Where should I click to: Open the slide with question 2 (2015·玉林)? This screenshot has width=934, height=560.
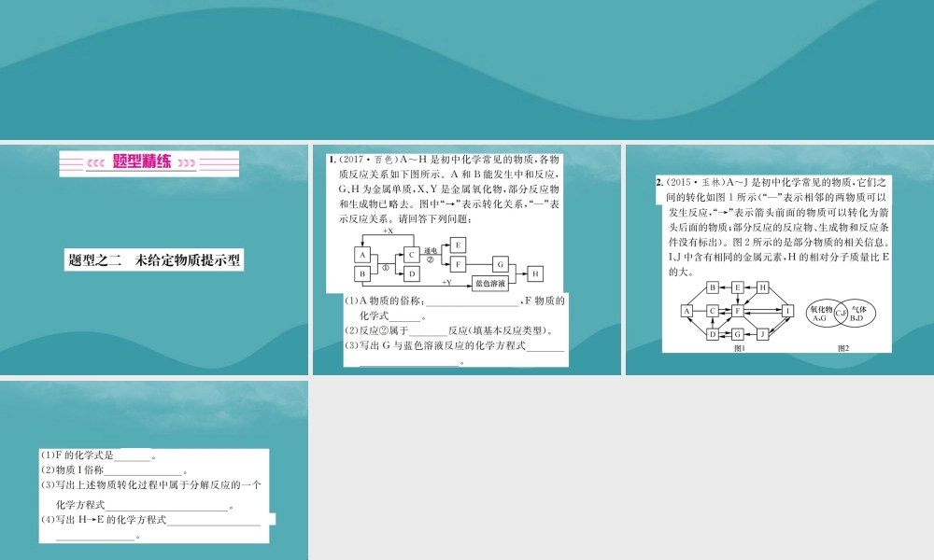[780, 259]
